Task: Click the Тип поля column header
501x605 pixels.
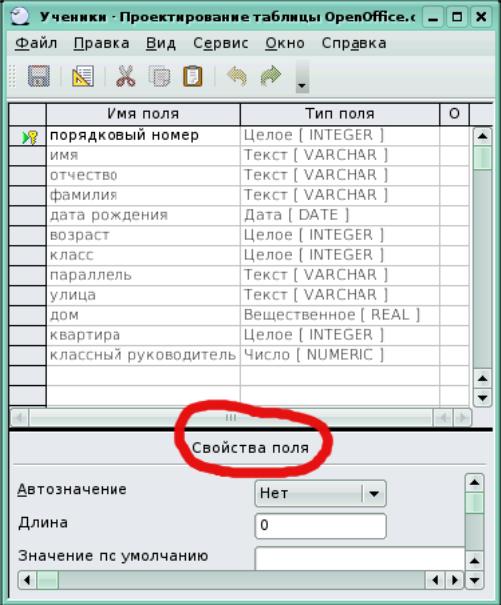Action: [x=340, y=114]
